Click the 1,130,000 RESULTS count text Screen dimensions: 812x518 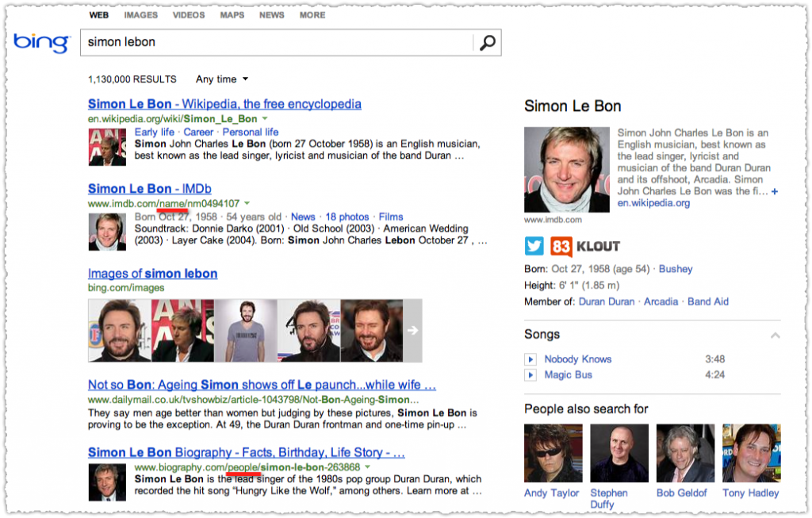tap(132, 79)
